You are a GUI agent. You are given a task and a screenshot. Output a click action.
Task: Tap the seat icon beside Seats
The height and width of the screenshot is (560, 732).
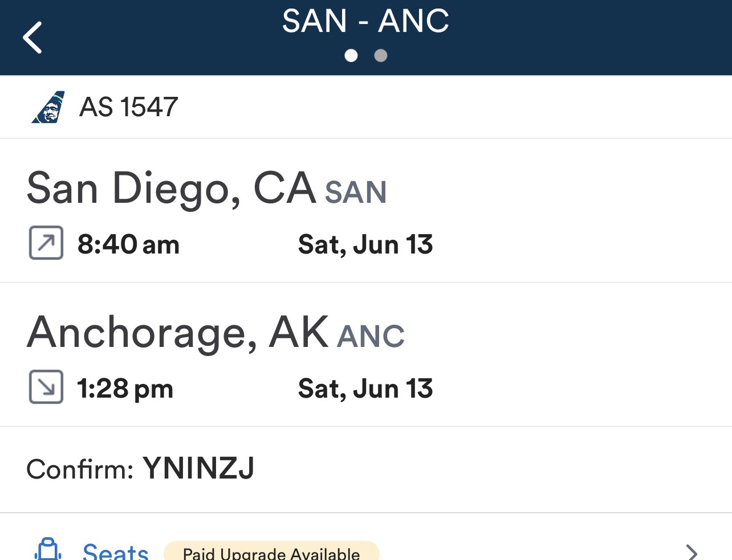(48, 550)
